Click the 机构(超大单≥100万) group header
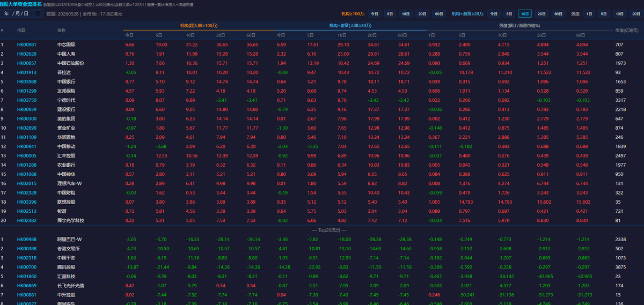The height and width of the screenshot is (305, 644). 199,25
